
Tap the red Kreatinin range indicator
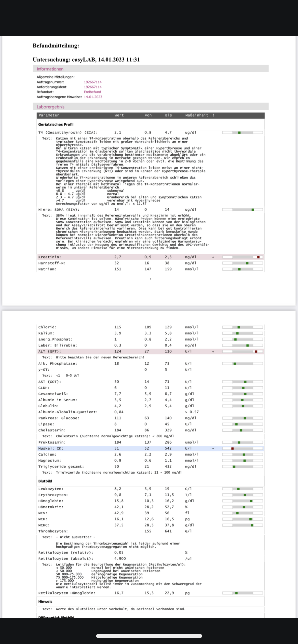pyautogui.click(x=258, y=257)
